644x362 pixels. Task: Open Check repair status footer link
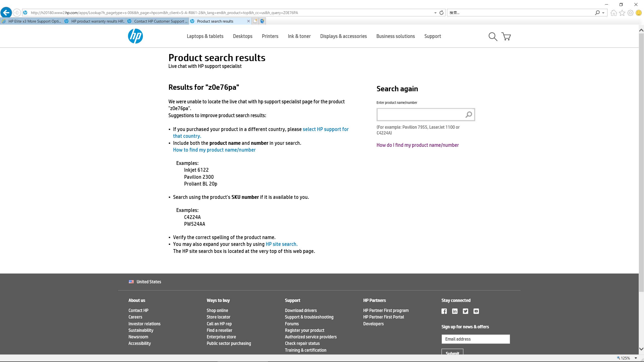click(302, 343)
